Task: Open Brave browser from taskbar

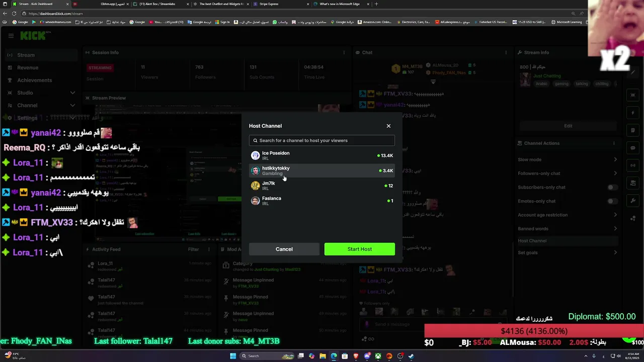Action: point(356,356)
